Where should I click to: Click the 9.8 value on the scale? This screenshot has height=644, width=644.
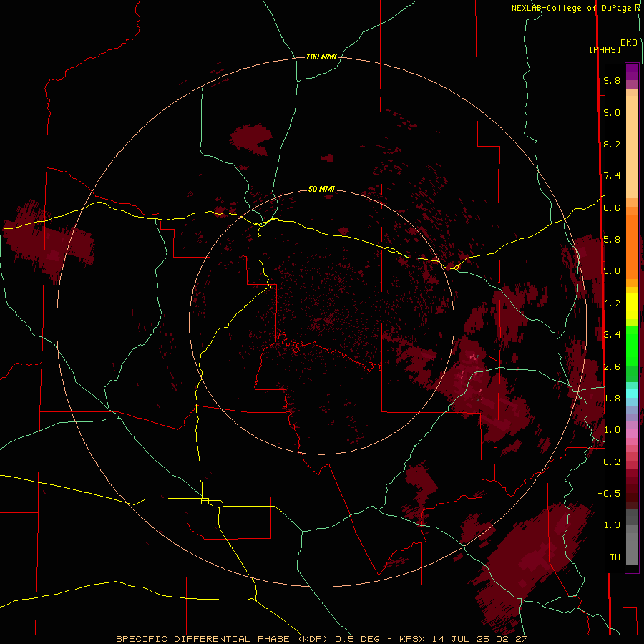pyautogui.click(x=612, y=80)
